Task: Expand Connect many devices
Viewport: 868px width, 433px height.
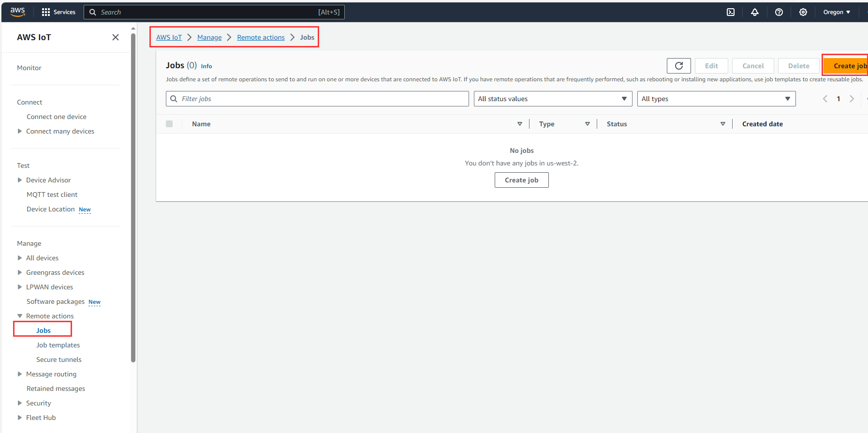Action: [x=20, y=131]
